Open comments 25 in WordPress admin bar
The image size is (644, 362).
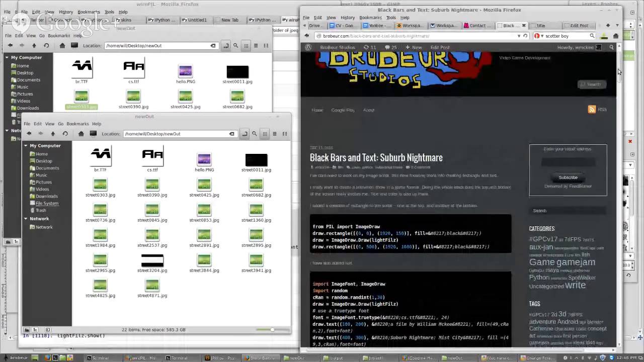[x=390, y=47]
